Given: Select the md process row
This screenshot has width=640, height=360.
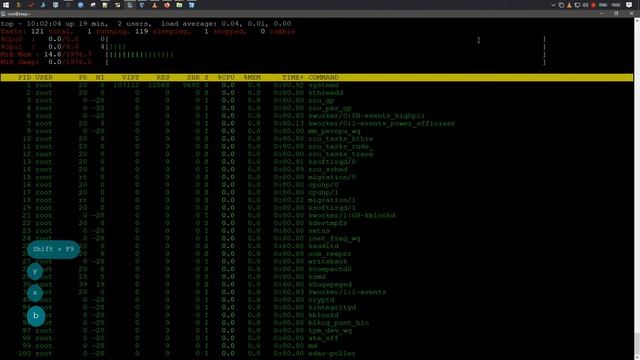Looking at the screenshot, I should [x=317, y=346].
